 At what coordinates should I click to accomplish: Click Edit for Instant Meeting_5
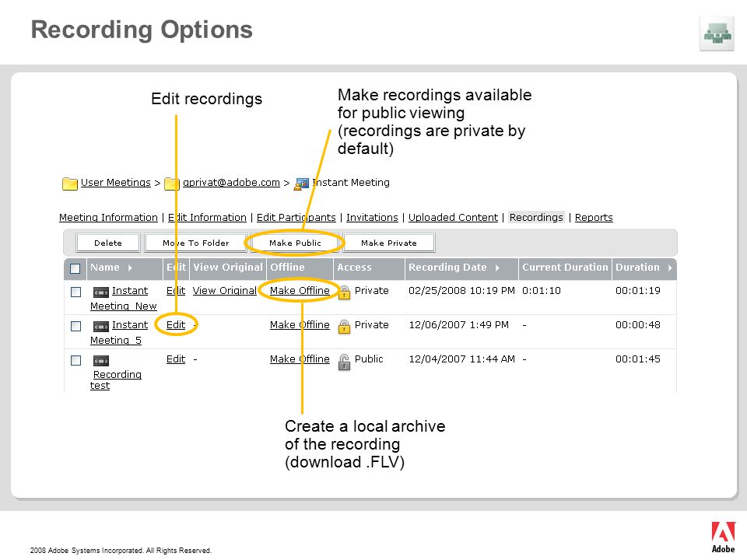tap(176, 325)
